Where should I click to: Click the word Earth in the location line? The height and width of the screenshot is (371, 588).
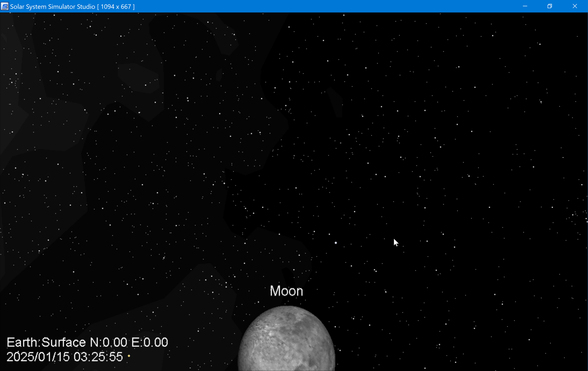click(x=22, y=342)
